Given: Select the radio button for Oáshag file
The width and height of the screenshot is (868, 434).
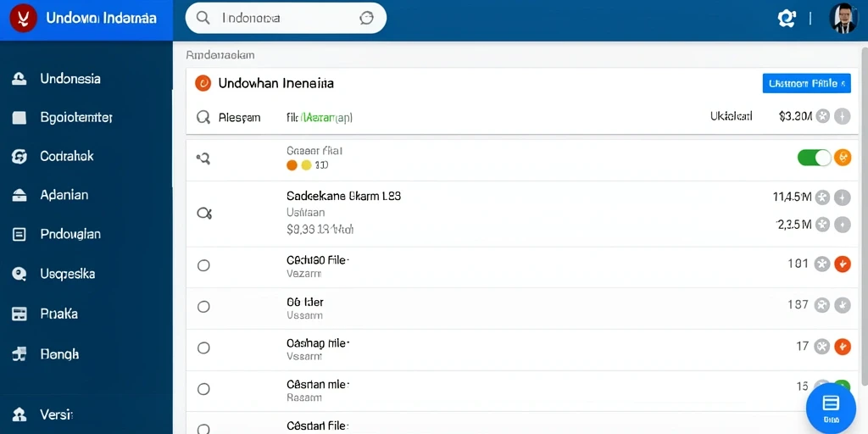Looking at the screenshot, I should pyautogui.click(x=203, y=348).
